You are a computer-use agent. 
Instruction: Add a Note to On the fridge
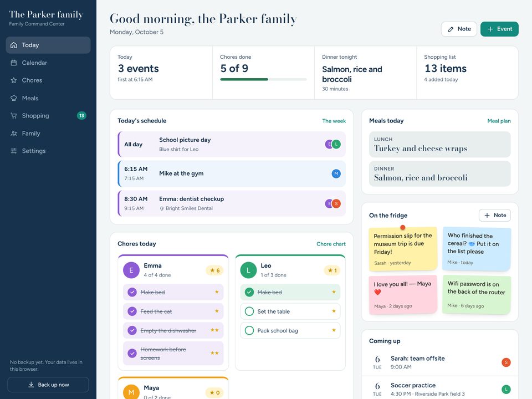point(495,216)
